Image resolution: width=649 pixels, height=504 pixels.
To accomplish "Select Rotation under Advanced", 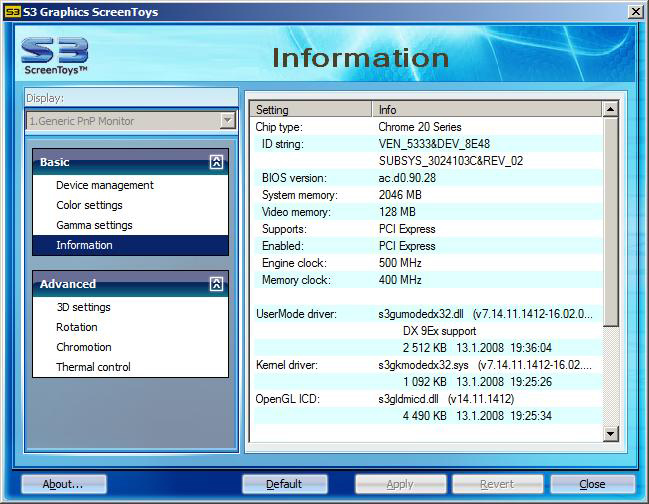I will click(x=77, y=327).
